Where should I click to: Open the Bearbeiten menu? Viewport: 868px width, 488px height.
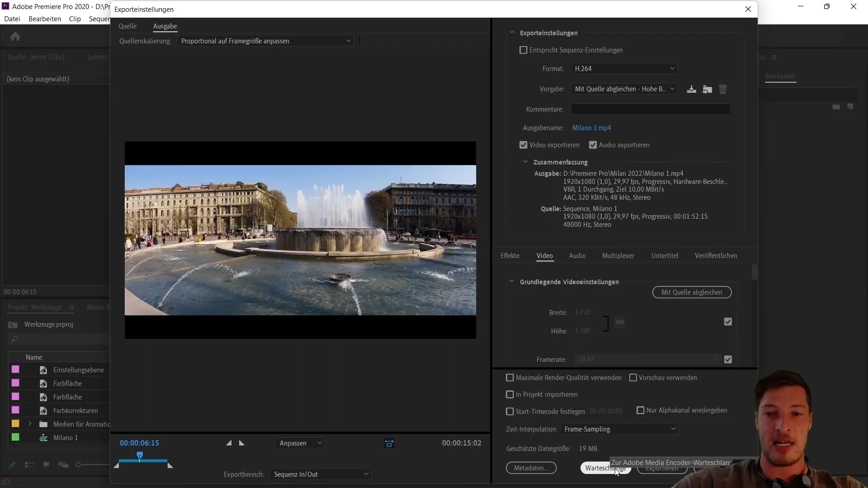point(45,19)
